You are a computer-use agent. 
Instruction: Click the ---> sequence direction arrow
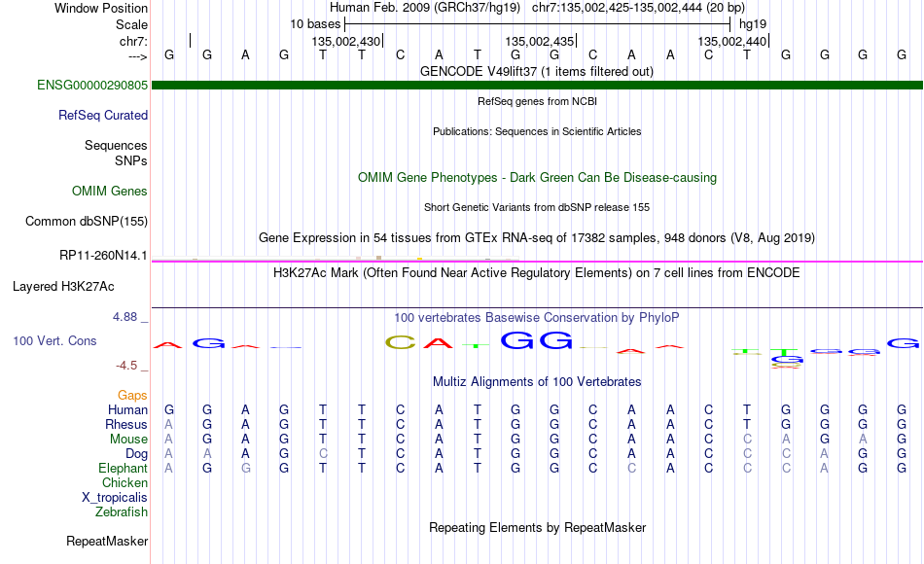pos(137,56)
